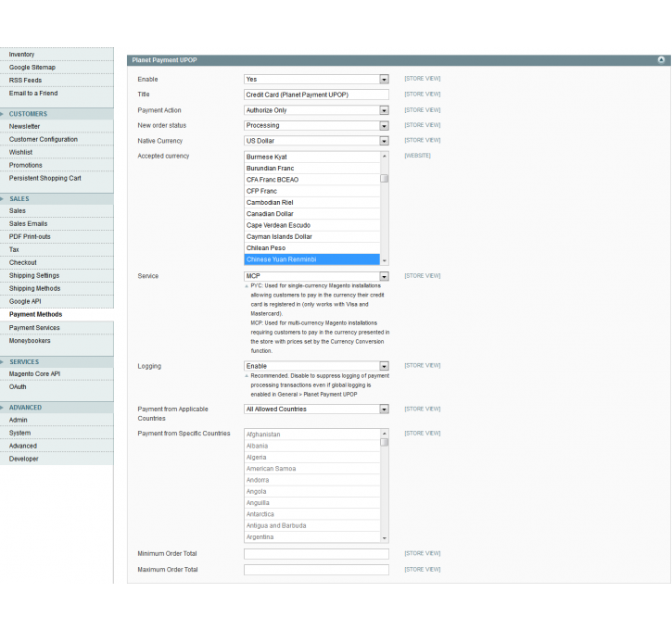This screenshot has width=672, height=630.
Task: Collapse the SERVICES sidebar section
Action: pyautogui.click(x=57, y=362)
